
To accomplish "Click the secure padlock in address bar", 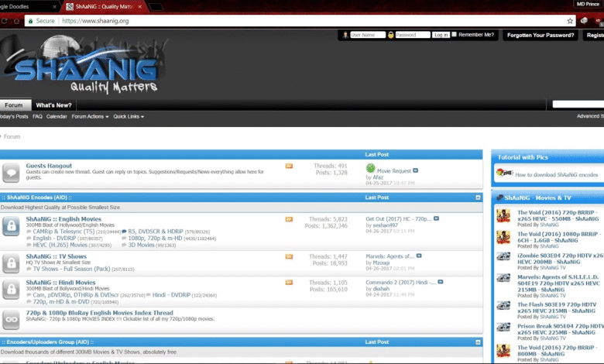I will coord(30,21).
